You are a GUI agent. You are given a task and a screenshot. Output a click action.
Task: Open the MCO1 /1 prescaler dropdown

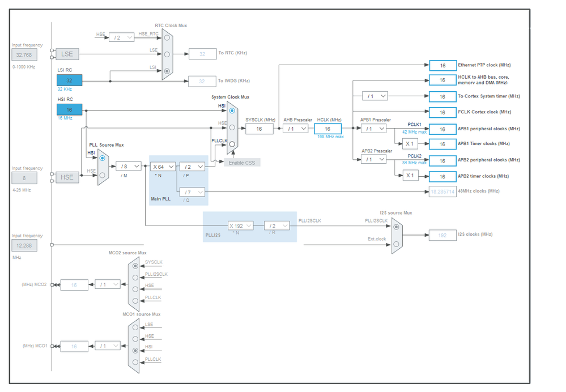pyautogui.click(x=108, y=346)
